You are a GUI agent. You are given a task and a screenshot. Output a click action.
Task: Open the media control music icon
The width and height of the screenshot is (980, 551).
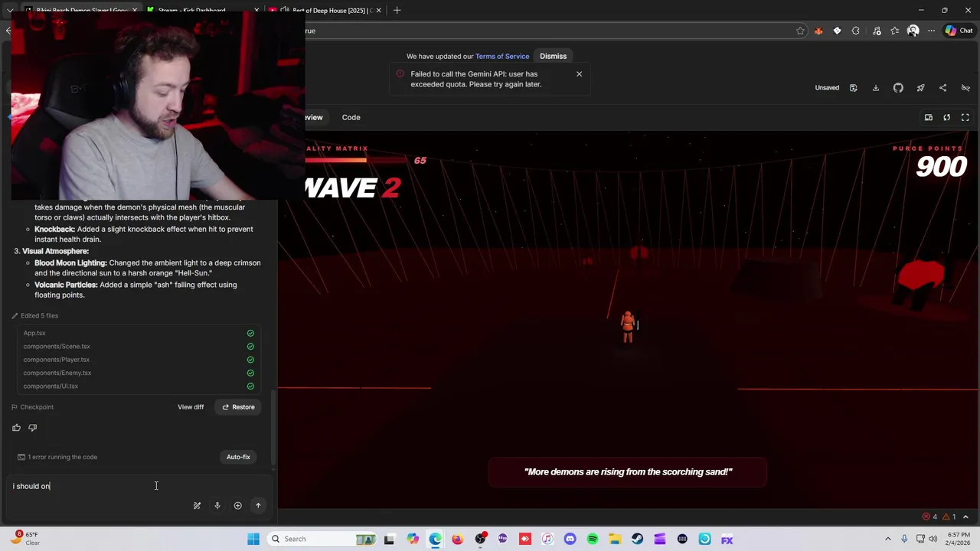pos(875,31)
